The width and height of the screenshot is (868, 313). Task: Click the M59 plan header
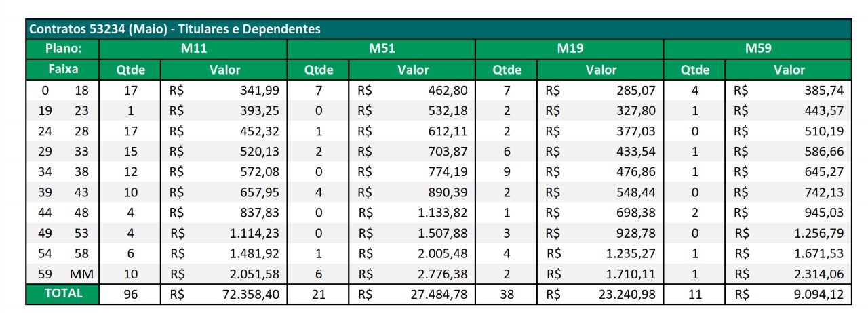click(x=757, y=49)
